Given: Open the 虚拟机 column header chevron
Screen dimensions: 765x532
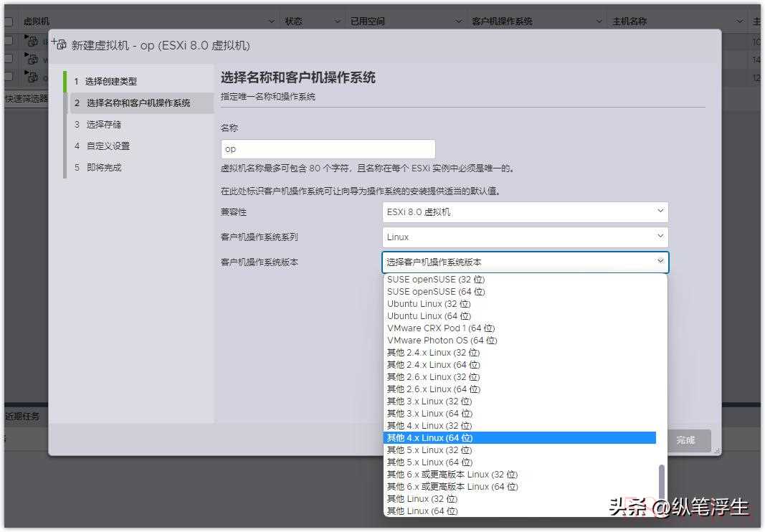Looking at the screenshot, I should point(272,22).
